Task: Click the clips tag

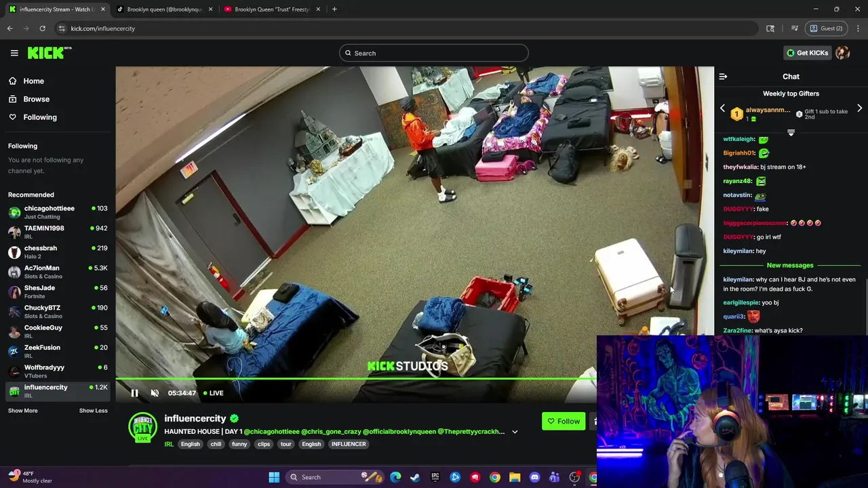Action: tap(264, 444)
